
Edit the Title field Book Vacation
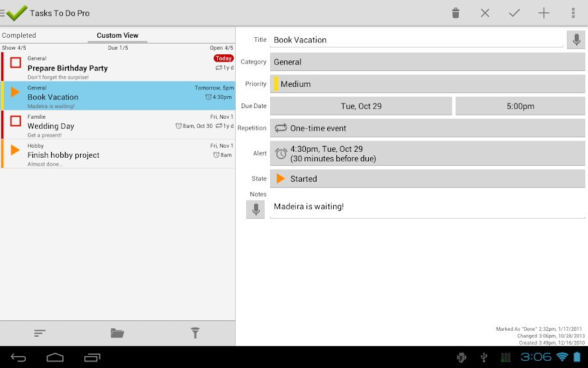416,40
